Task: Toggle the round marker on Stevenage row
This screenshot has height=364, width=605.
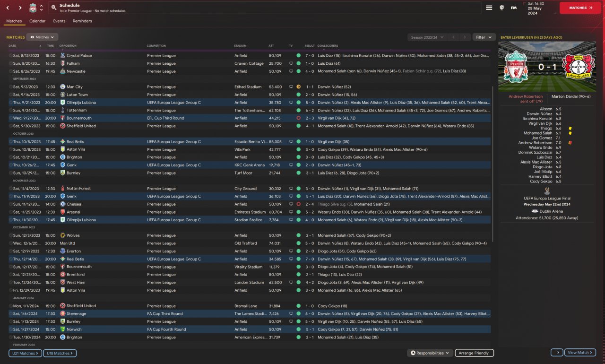Action: tap(10, 314)
